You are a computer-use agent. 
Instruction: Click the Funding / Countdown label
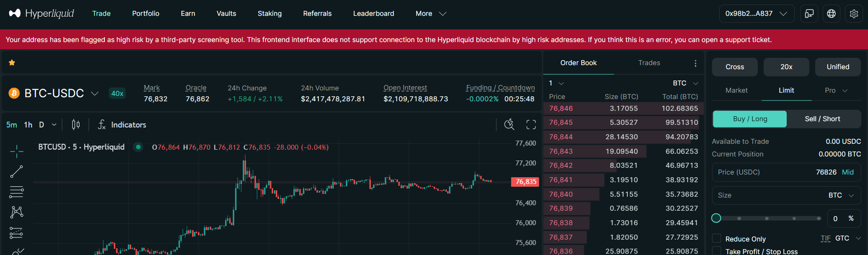click(500, 88)
